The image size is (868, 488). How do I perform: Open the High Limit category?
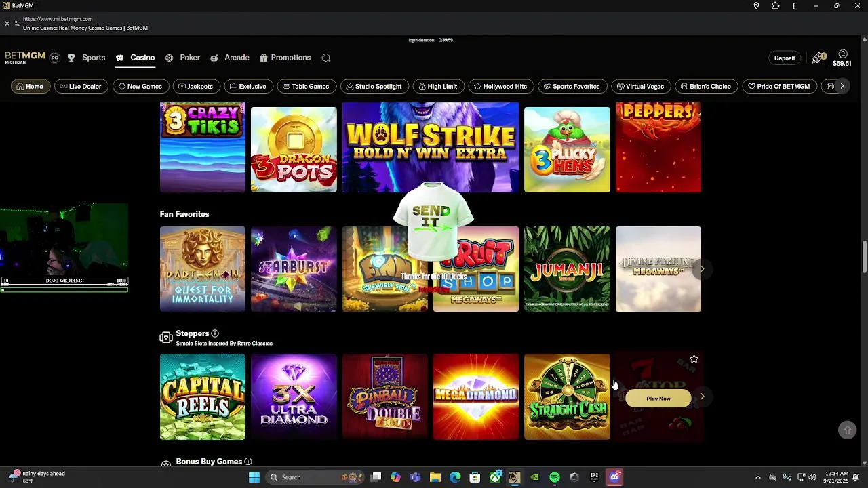438,87
